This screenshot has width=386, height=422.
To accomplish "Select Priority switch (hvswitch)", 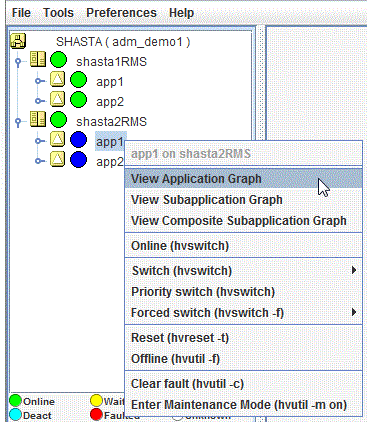I will (x=243, y=292).
